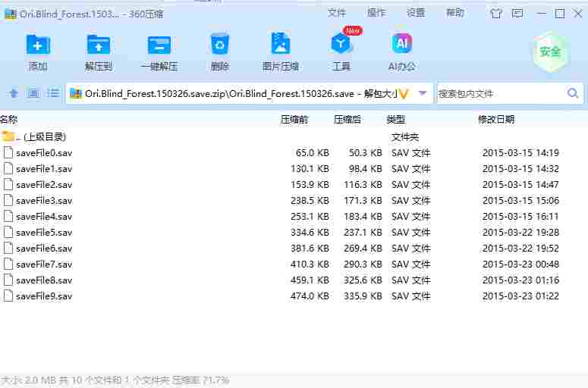The image size is (588, 388).
Task: Switch to list view mode
Action: [53, 93]
